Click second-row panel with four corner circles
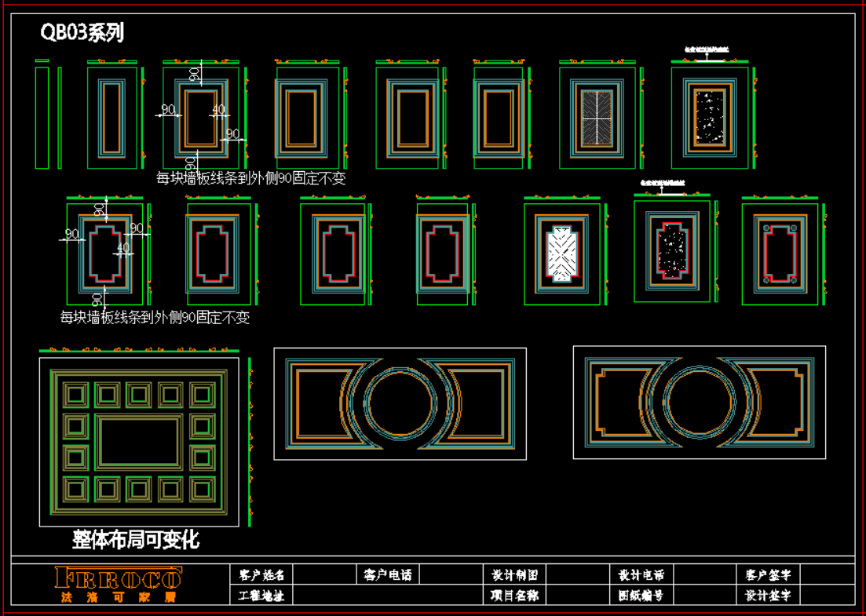Screen dimensions: 866x616 tap(780, 253)
